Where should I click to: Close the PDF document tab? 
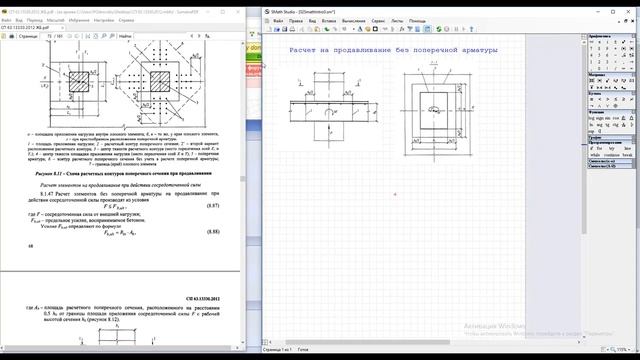point(62,27)
